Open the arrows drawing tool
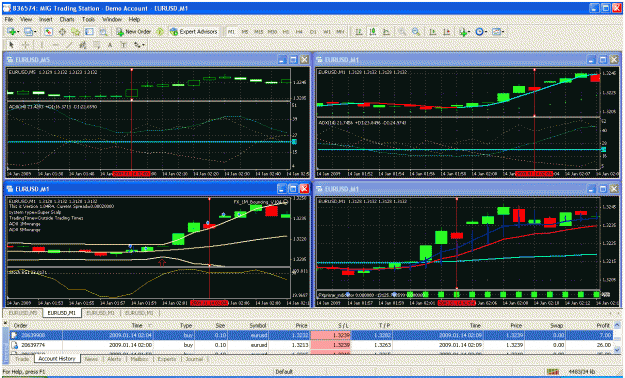 pyautogui.click(x=137, y=45)
